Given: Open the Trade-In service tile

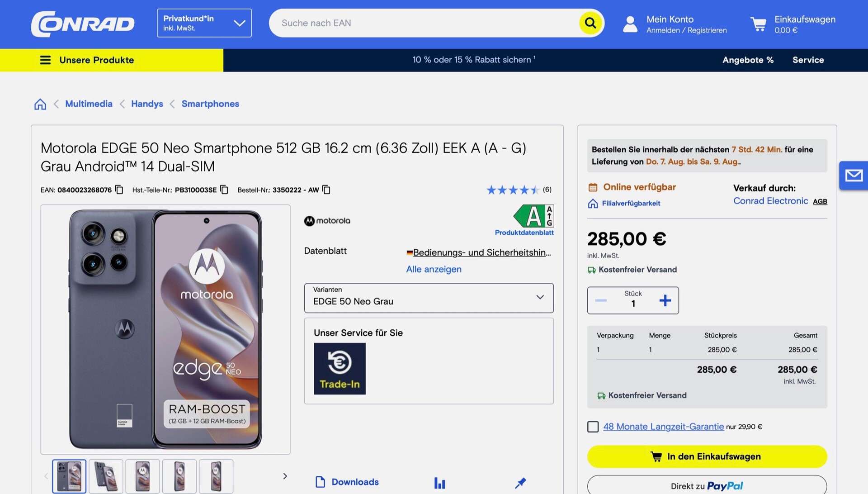Looking at the screenshot, I should 340,368.
